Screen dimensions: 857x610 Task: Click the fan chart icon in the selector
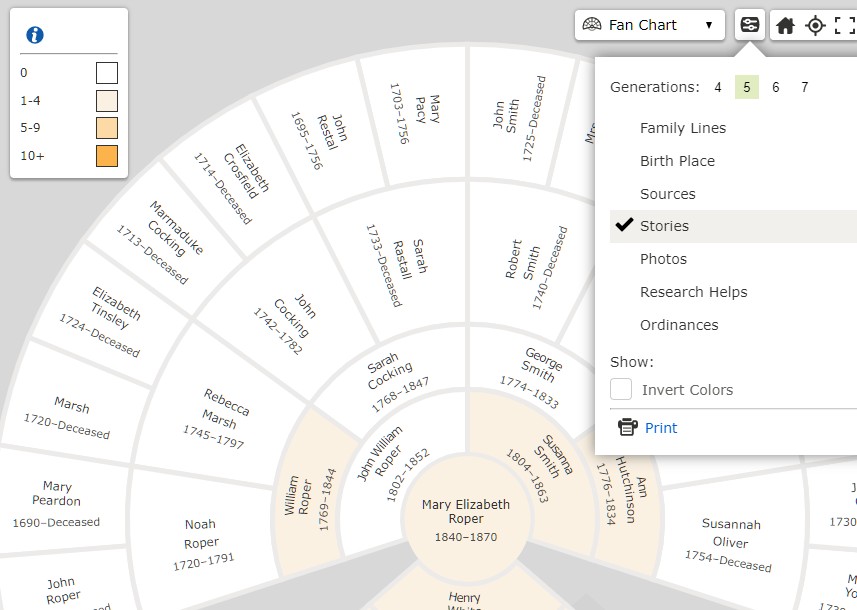point(592,25)
